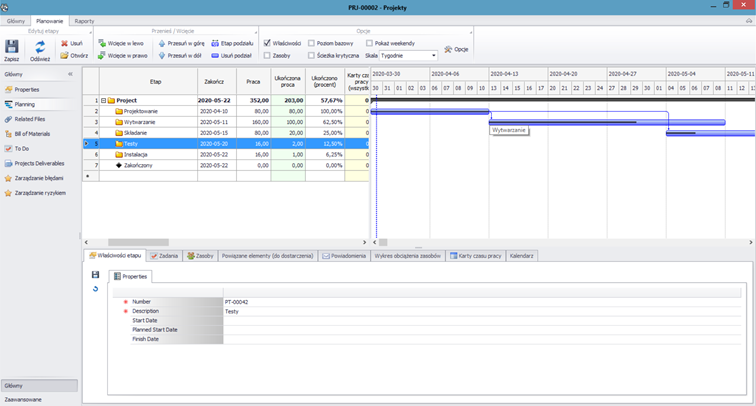Delete selected stage with Usuń
This screenshot has width=756, height=406.
pos(72,43)
